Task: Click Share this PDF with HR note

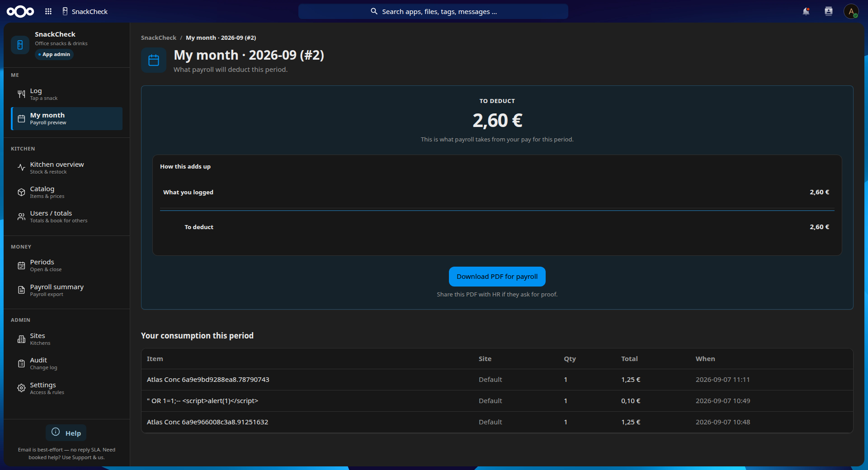Action: pyautogui.click(x=497, y=294)
